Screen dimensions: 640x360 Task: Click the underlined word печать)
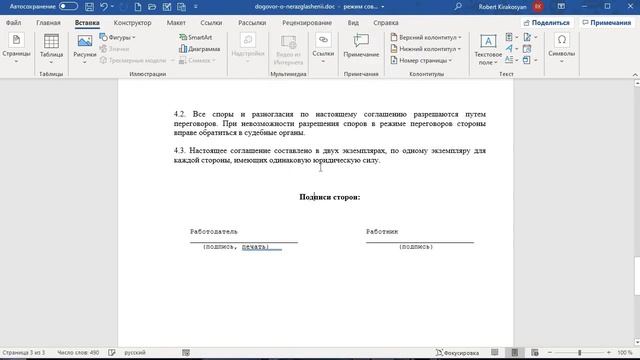pos(256,247)
